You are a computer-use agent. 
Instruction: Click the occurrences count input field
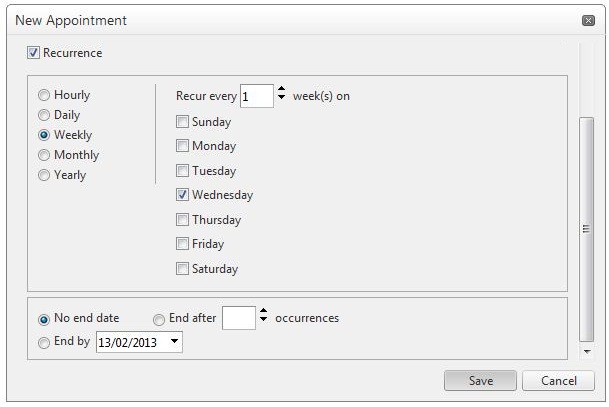[x=239, y=318]
